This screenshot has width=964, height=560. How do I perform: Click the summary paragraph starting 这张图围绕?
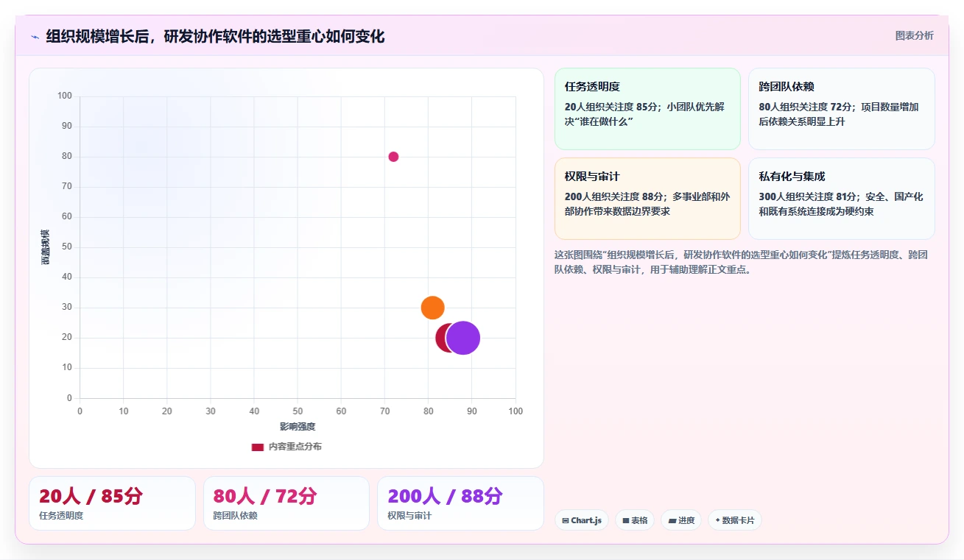click(x=741, y=262)
